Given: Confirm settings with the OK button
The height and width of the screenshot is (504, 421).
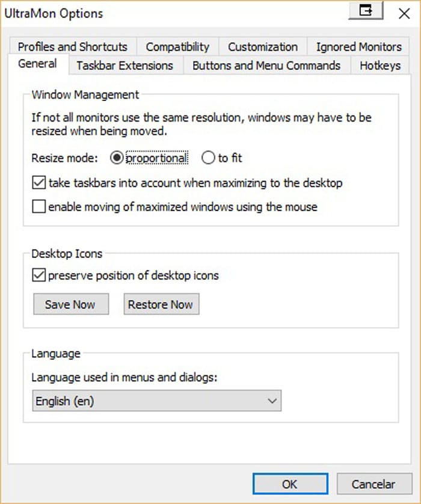Looking at the screenshot, I should [290, 484].
